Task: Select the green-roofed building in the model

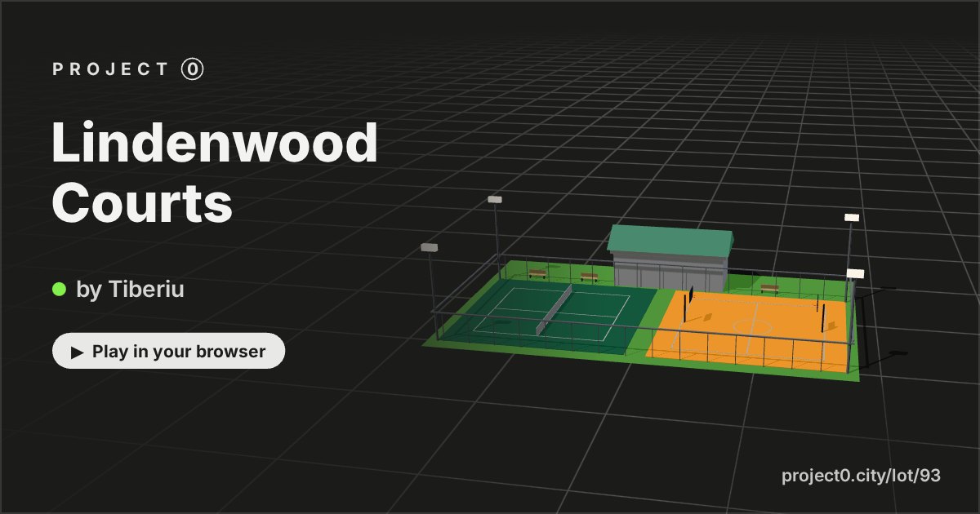Action: coord(670,257)
